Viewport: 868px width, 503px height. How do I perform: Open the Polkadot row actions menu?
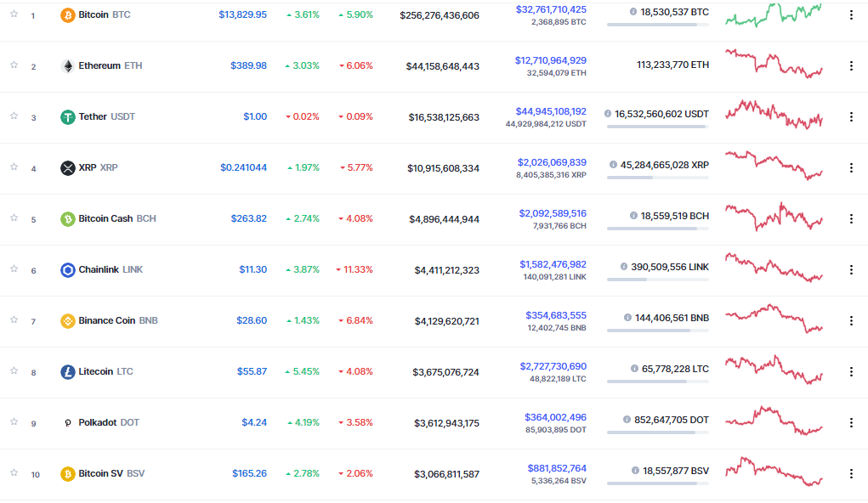(x=851, y=423)
